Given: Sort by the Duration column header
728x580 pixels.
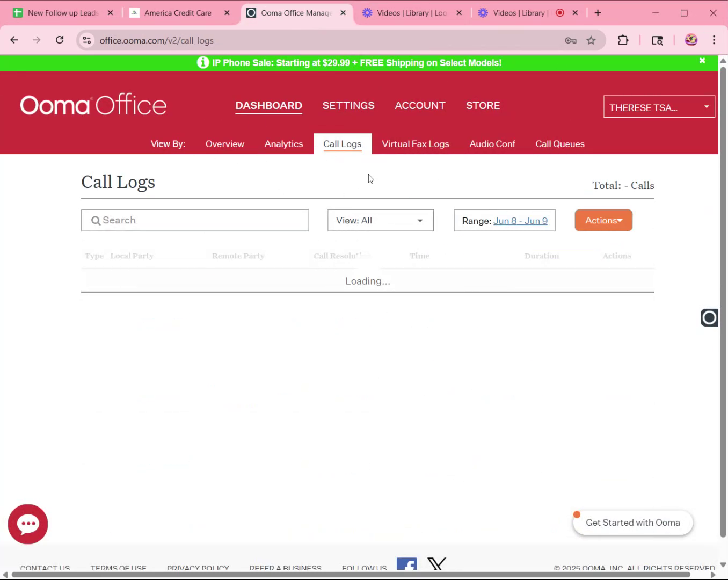Looking at the screenshot, I should pyautogui.click(x=542, y=256).
